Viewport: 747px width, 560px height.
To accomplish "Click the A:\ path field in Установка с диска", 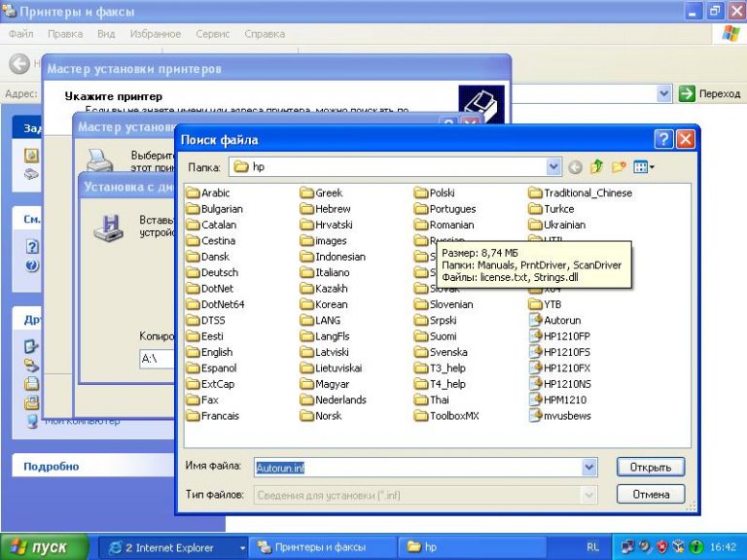I will coord(157,358).
